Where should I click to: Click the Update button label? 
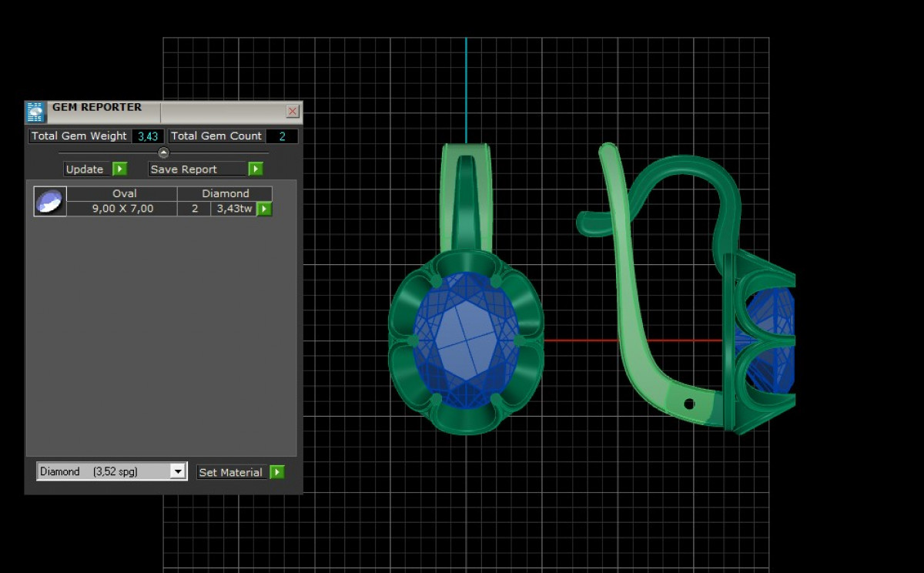[85, 169]
